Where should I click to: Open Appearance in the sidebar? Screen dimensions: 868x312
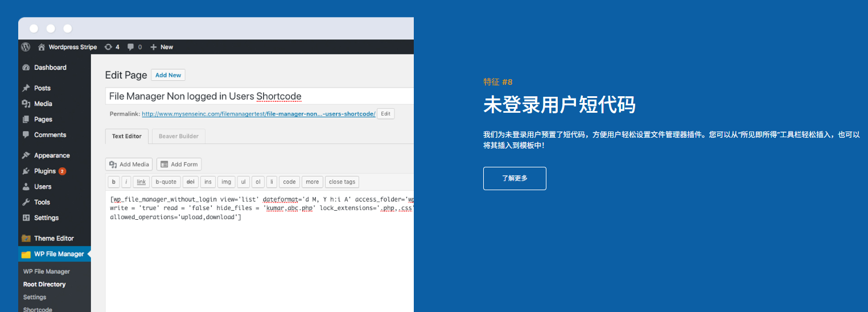[52, 155]
